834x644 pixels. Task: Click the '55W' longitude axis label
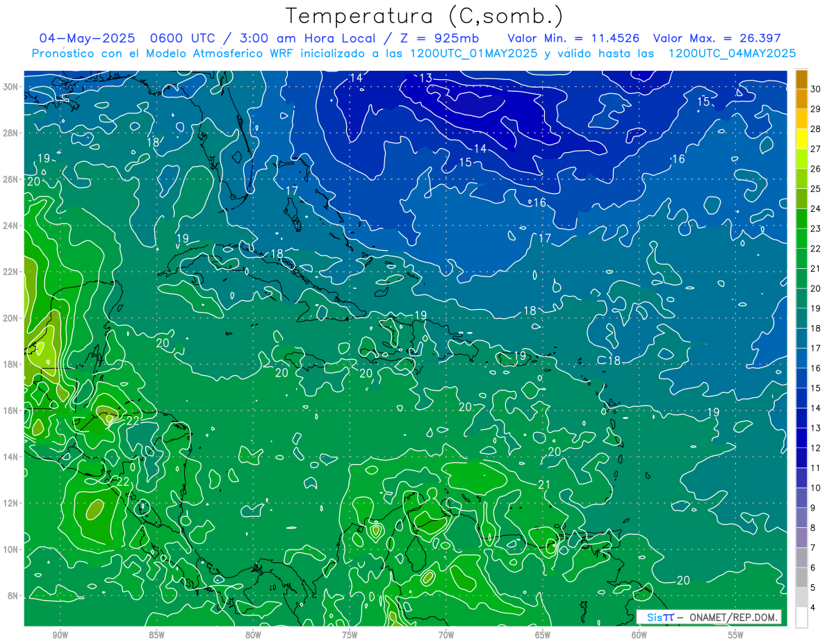736,635
